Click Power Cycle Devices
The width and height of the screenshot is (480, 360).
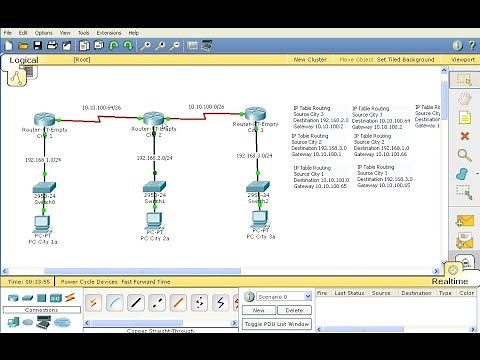tap(89, 282)
